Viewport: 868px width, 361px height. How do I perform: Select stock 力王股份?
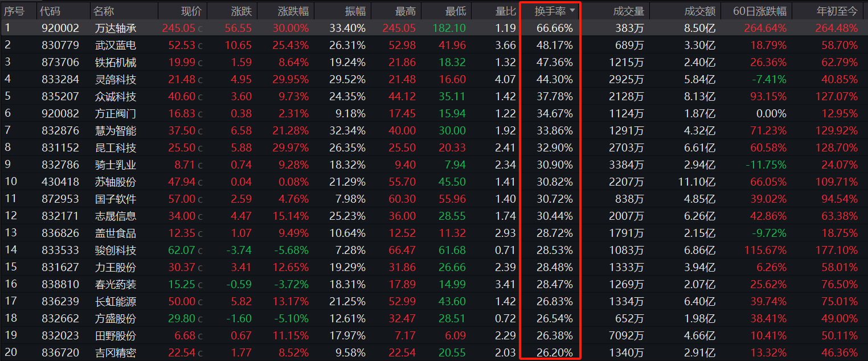click(116, 267)
